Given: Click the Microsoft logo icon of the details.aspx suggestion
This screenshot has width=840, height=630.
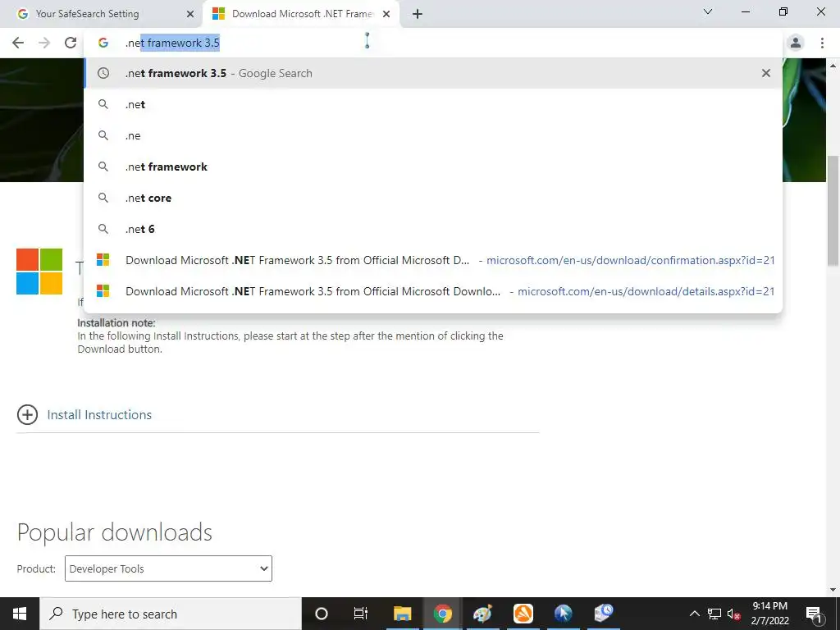Looking at the screenshot, I should coord(103,291).
